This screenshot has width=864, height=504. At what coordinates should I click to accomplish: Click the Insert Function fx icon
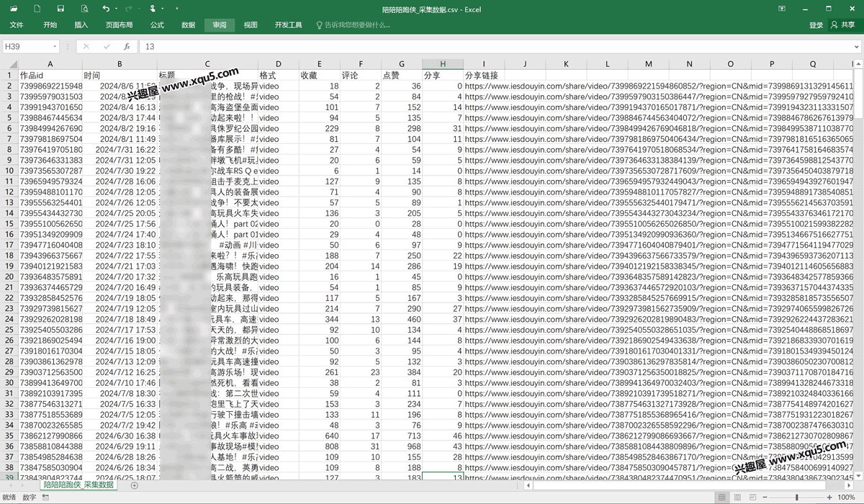[x=127, y=46]
